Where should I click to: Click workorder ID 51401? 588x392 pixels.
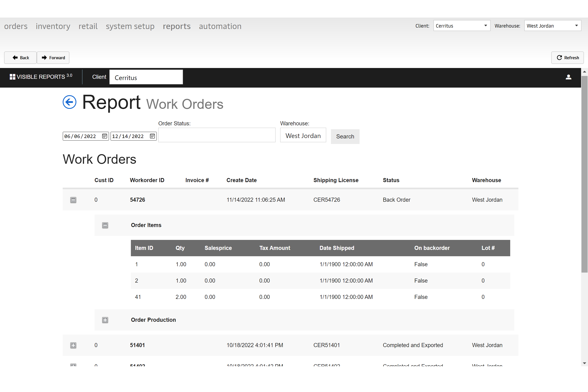pyautogui.click(x=137, y=345)
